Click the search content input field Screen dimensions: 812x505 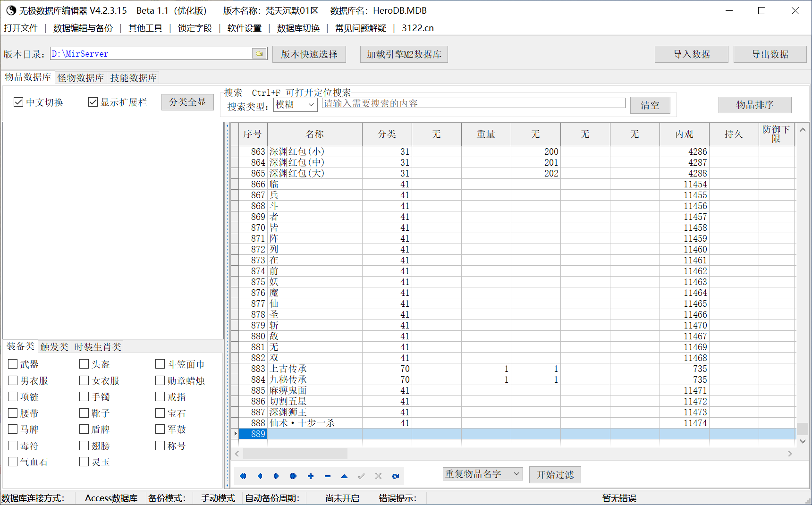[x=474, y=103]
